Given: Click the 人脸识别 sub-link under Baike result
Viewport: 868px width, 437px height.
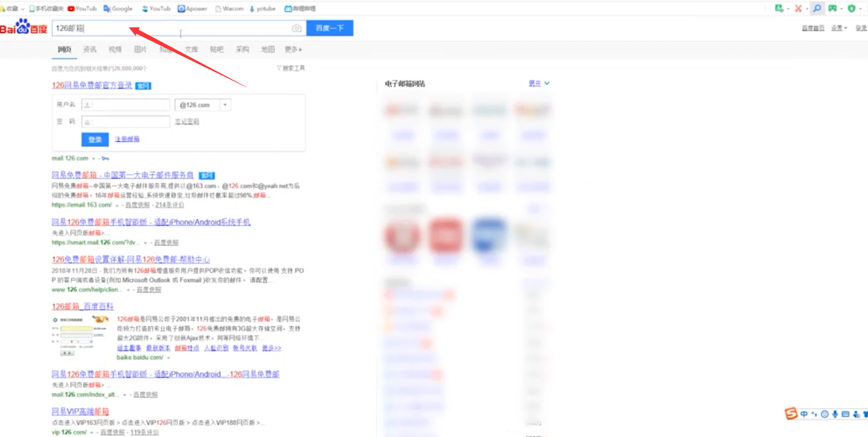Looking at the screenshot, I should coord(216,348).
